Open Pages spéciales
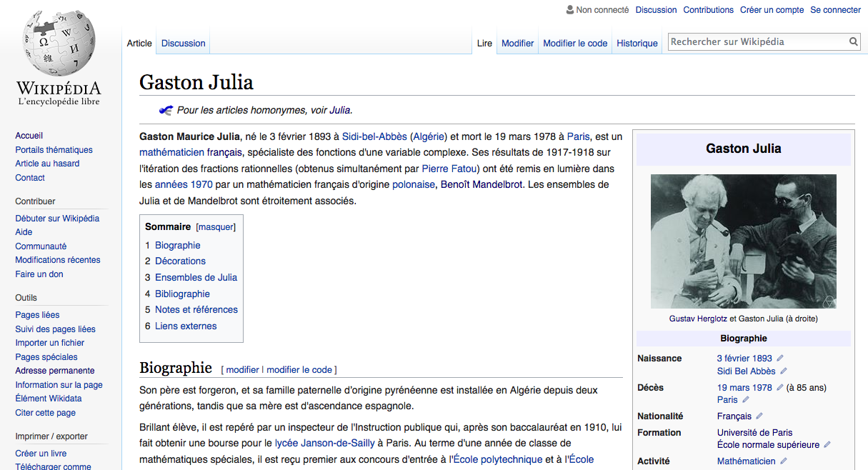The image size is (868, 470). click(46, 357)
